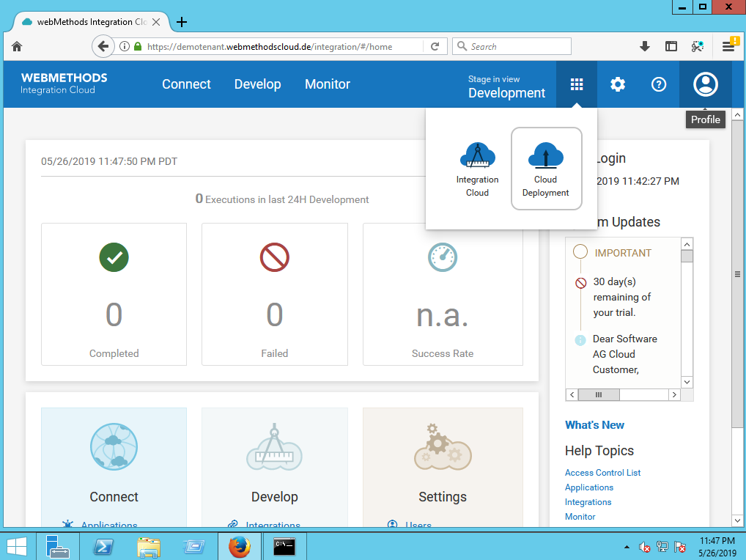Expand the Stage in view Development selector
746x560 pixels.
(x=506, y=86)
